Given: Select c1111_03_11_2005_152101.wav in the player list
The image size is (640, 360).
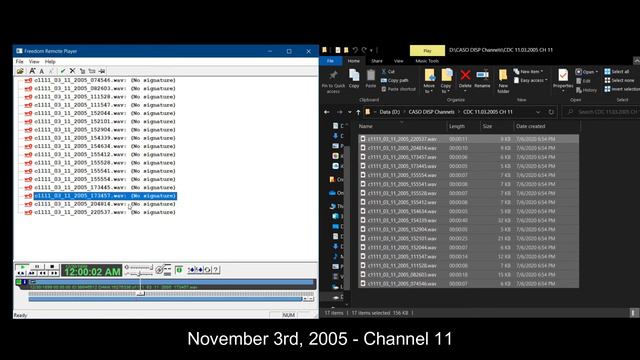Looking at the screenshot, I should click(104, 122).
